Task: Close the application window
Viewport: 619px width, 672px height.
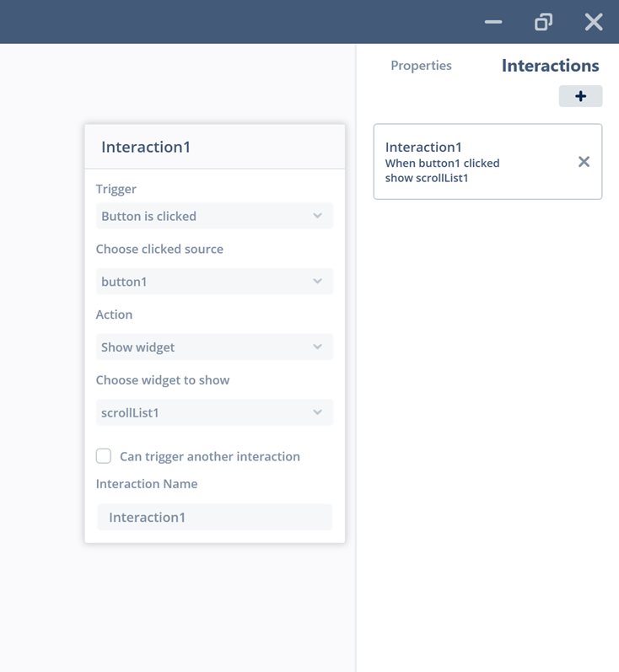Action: pyautogui.click(x=594, y=22)
